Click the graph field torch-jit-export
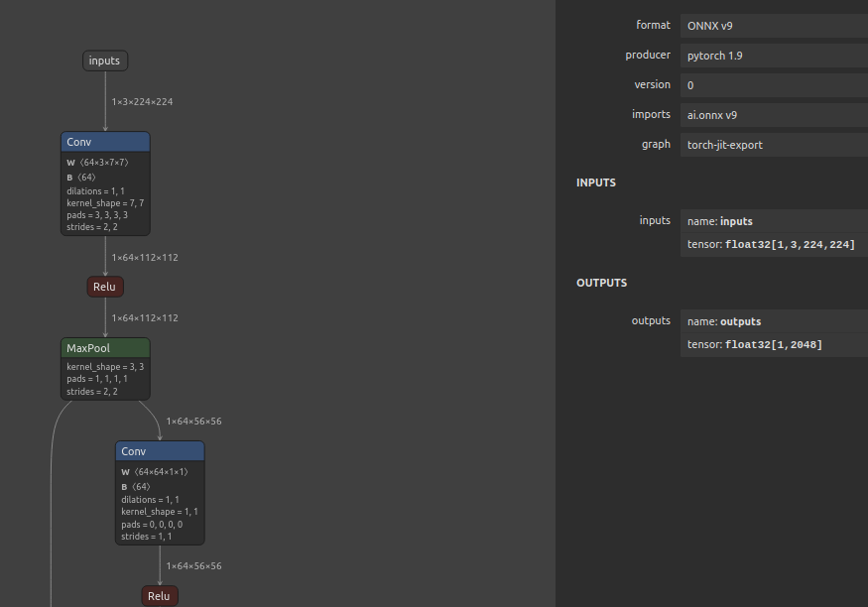This screenshot has width=868, height=607. [774, 145]
